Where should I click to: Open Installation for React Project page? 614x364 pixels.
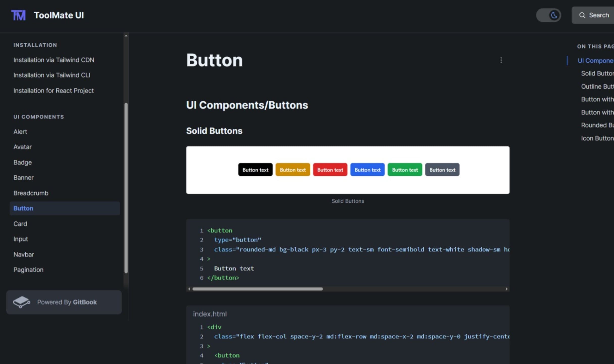(54, 91)
